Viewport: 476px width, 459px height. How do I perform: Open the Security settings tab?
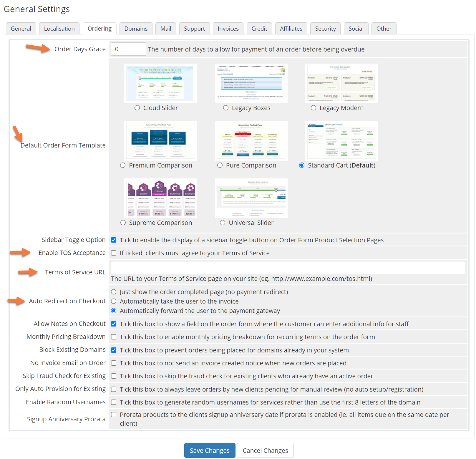325,29
